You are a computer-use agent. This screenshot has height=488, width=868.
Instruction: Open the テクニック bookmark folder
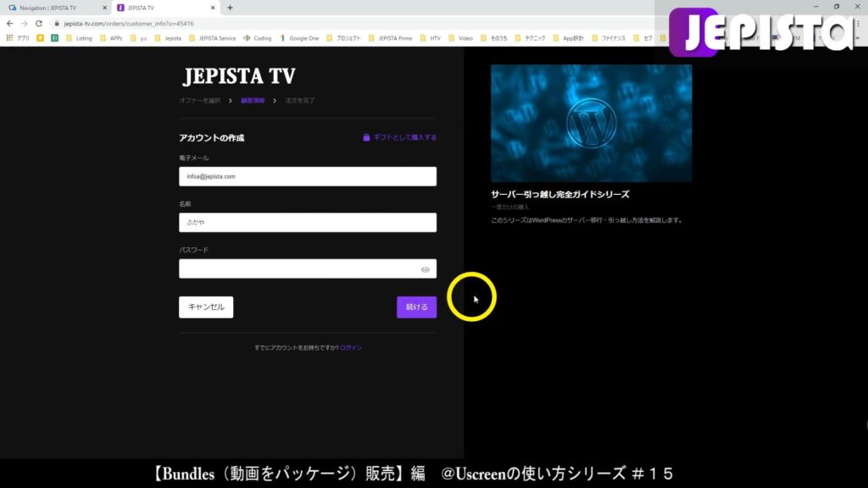pyautogui.click(x=530, y=38)
